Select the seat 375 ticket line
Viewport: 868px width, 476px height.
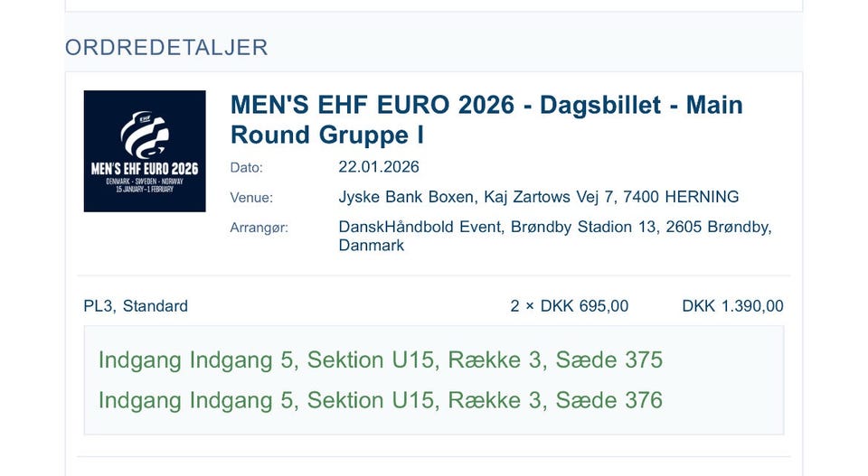pos(381,359)
